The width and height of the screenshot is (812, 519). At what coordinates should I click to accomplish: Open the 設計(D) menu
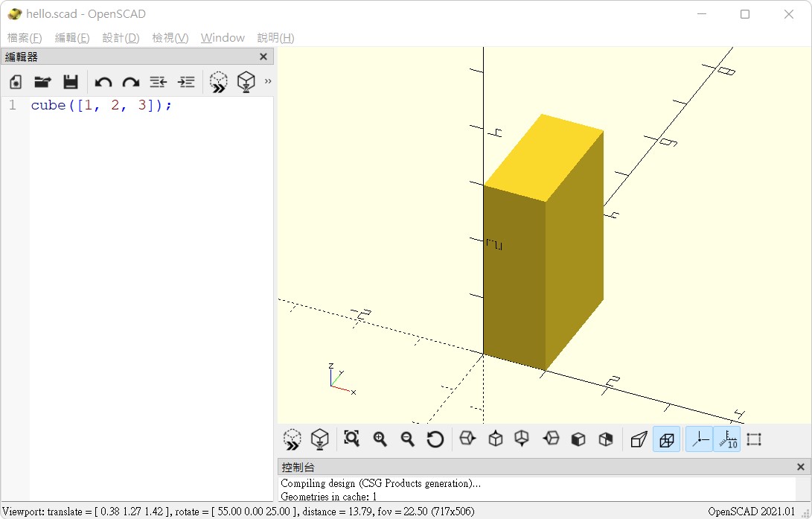coord(121,38)
